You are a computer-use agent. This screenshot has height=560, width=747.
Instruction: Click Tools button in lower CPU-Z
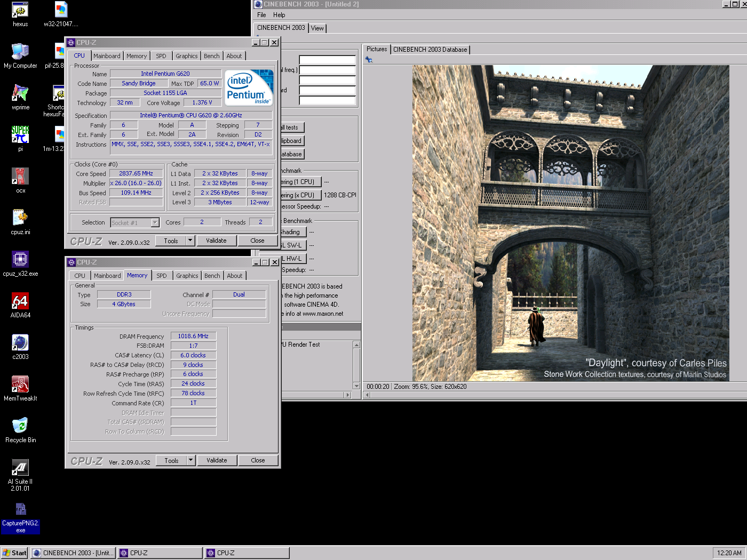coord(171,460)
